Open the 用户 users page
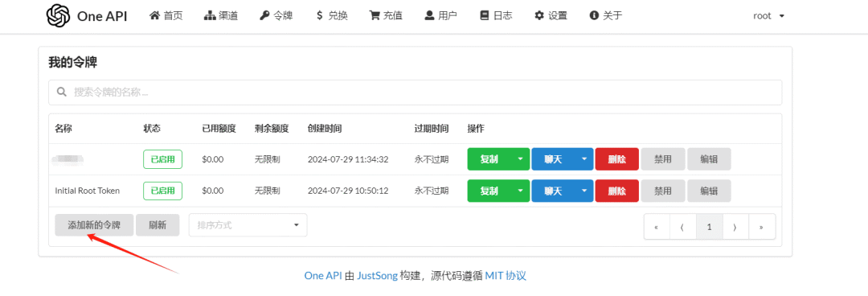Viewport: 868px width, 296px height. click(x=440, y=15)
